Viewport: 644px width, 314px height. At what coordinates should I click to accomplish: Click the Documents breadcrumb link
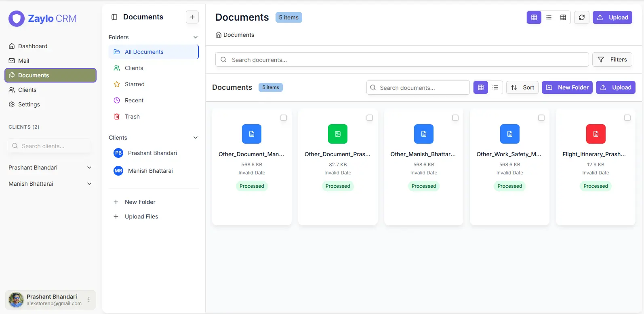point(239,35)
